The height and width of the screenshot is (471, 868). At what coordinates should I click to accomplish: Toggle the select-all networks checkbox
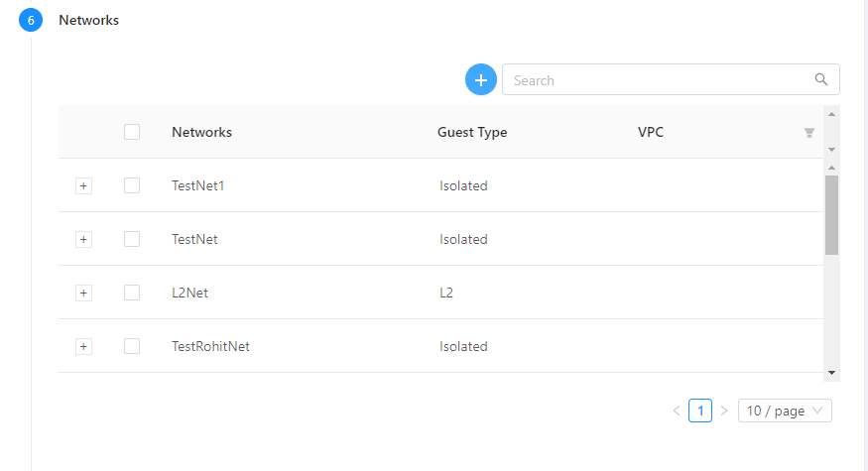point(132,132)
